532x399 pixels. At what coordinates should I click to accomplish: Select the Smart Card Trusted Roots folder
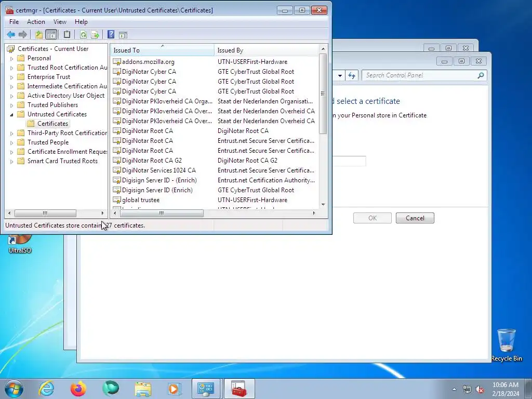(x=62, y=161)
